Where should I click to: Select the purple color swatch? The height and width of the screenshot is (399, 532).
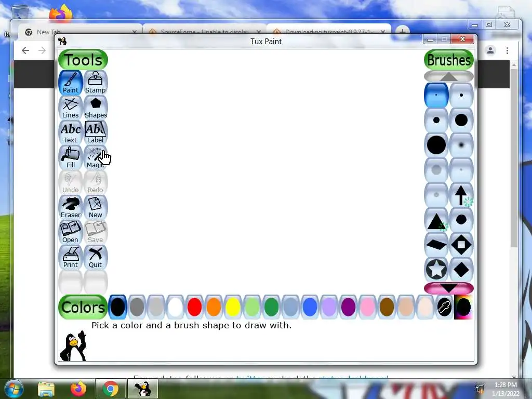point(348,308)
